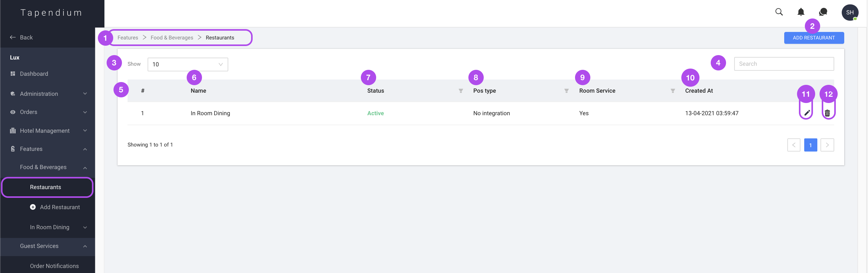The width and height of the screenshot is (868, 273).
Task: Delete In Room Dining with trash icon
Action: point(827,113)
